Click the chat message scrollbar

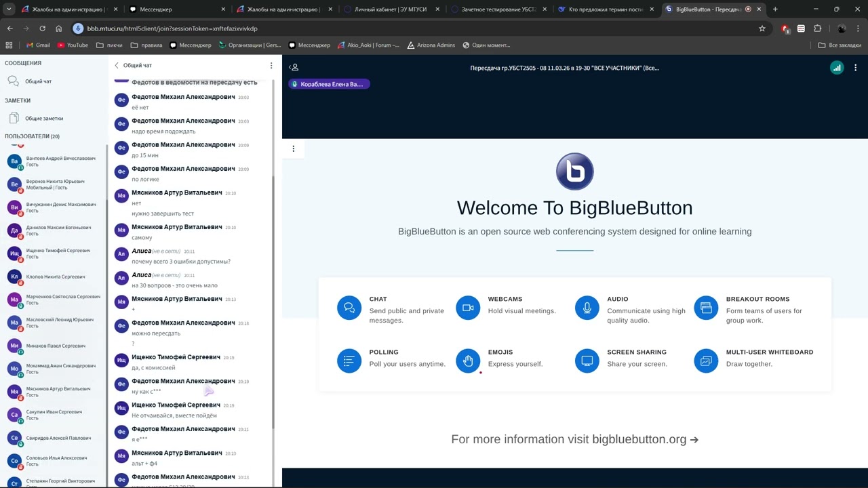point(273,302)
